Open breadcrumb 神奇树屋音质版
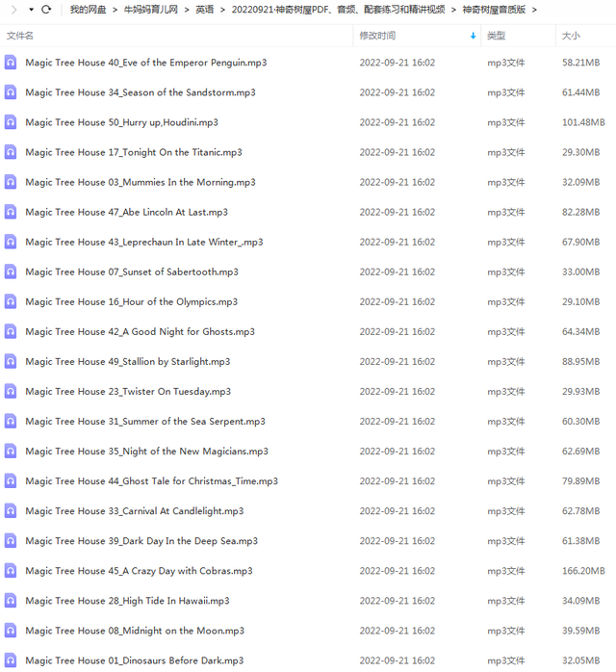Image resolution: width=616 pixels, height=672 pixels. click(494, 10)
